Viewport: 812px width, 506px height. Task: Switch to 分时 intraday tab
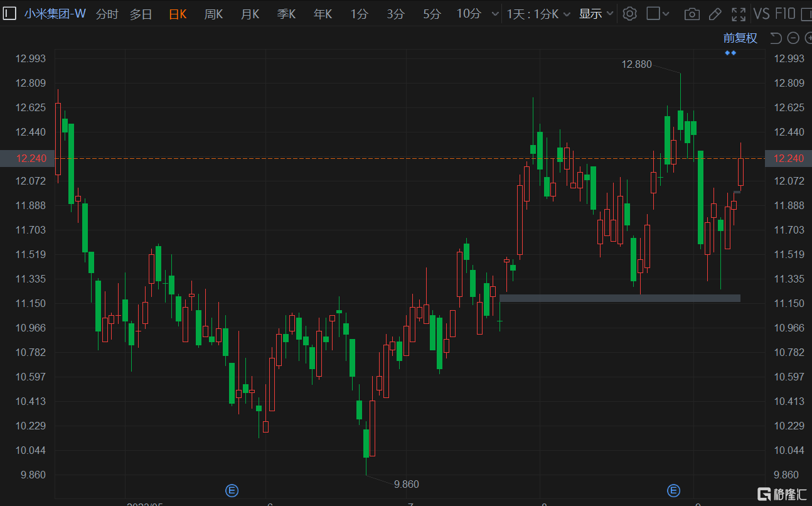[x=107, y=14]
